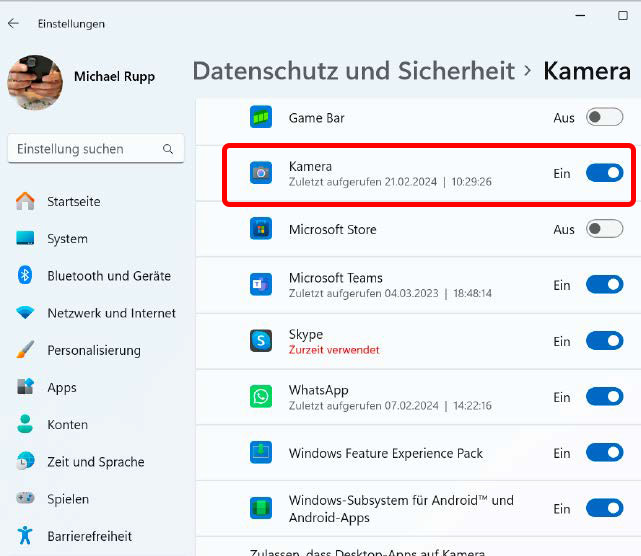Image resolution: width=641 pixels, height=556 pixels.
Task: Click the Bluetooth symbol icon
Action: tap(25, 275)
